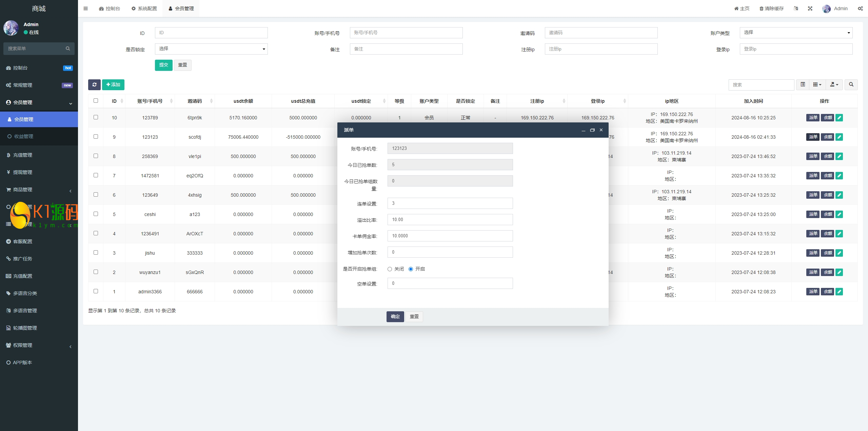Click green edit pencil for user 123789
This screenshot has height=431, width=868.
(x=839, y=118)
